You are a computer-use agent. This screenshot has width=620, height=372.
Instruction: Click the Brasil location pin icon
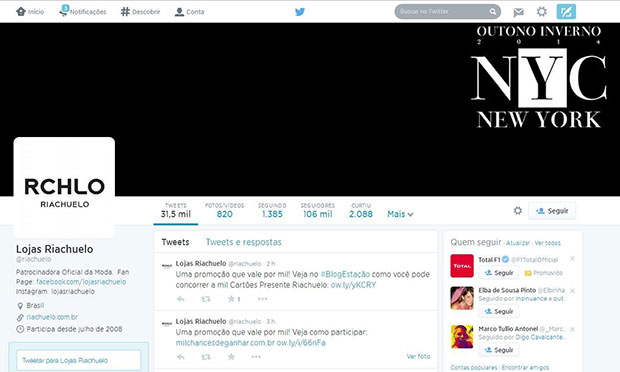pos(20,306)
